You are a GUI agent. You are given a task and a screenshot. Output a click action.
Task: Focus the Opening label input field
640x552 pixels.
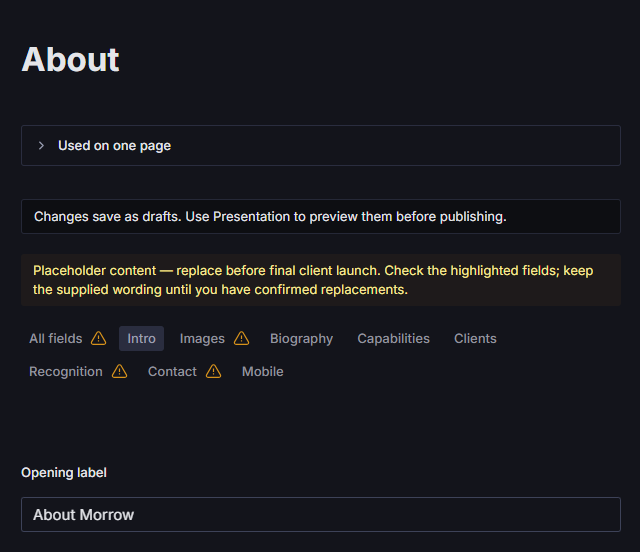(x=321, y=514)
